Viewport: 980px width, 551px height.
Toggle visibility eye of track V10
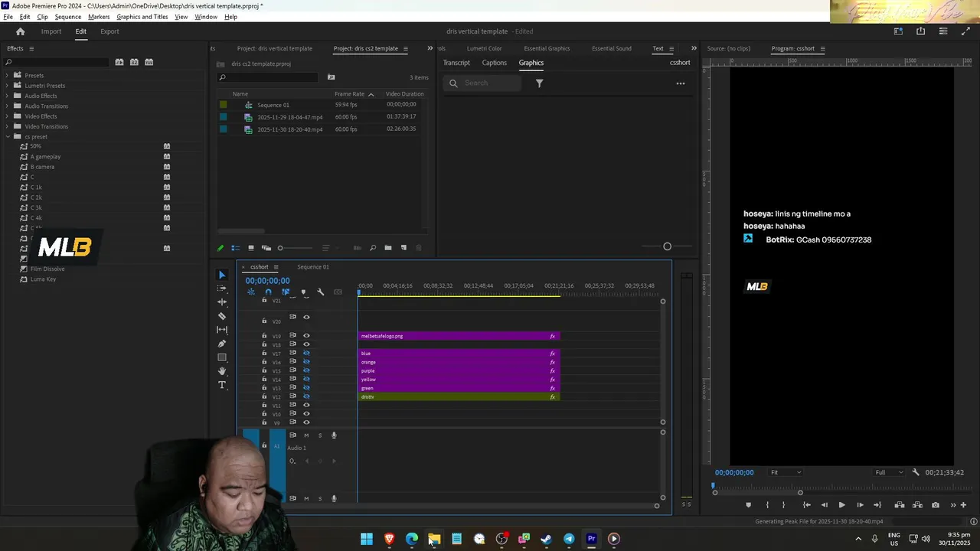tap(306, 414)
